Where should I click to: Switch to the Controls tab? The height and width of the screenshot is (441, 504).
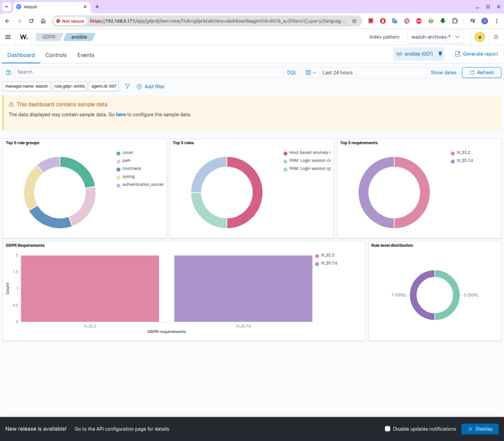pyautogui.click(x=56, y=55)
